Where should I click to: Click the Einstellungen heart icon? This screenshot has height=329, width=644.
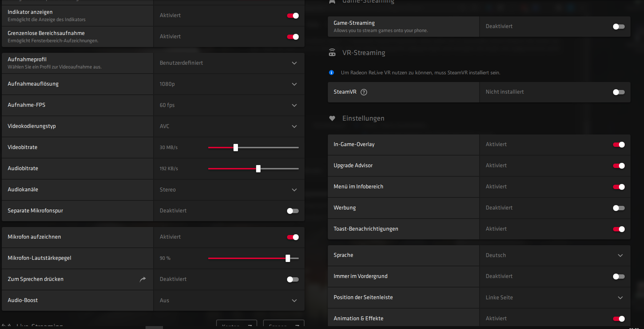pyautogui.click(x=332, y=118)
